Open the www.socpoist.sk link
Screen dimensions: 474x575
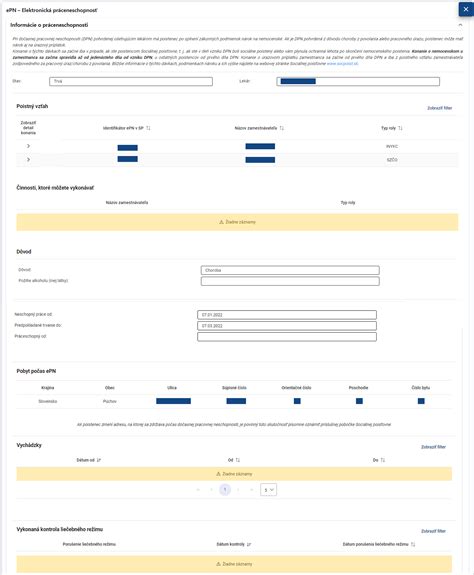(x=342, y=63)
